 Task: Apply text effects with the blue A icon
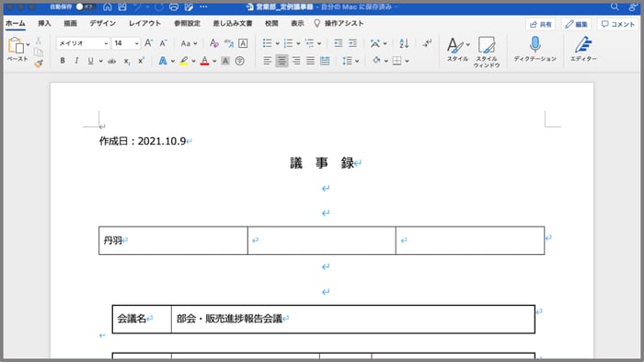[163, 61]
